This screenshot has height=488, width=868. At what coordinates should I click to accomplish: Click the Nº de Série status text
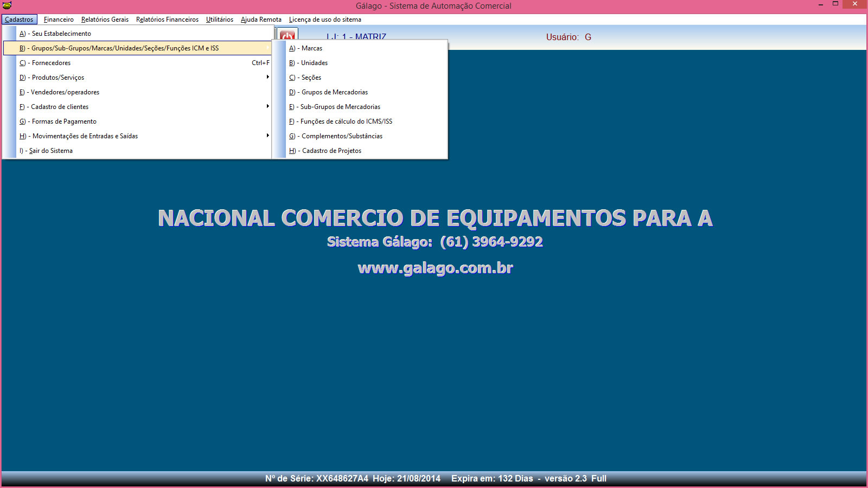317,478
